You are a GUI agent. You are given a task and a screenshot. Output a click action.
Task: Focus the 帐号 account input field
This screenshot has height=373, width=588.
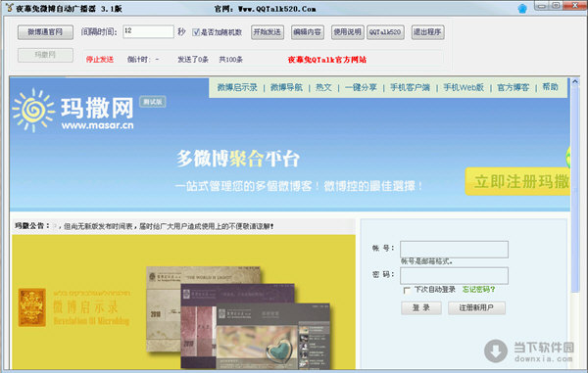454,250
